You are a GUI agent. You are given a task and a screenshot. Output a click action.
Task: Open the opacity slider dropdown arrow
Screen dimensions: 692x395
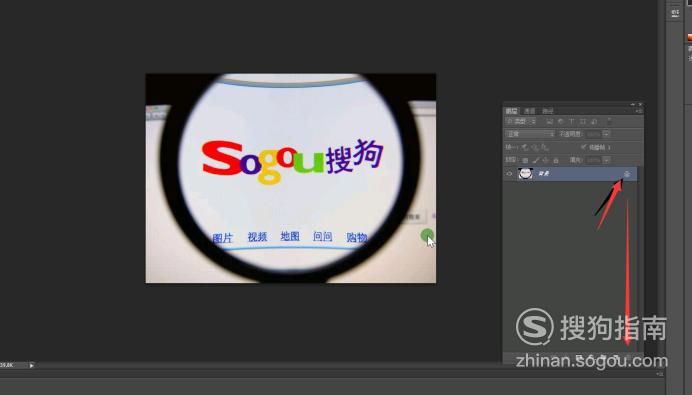click(x=606, y=134)
